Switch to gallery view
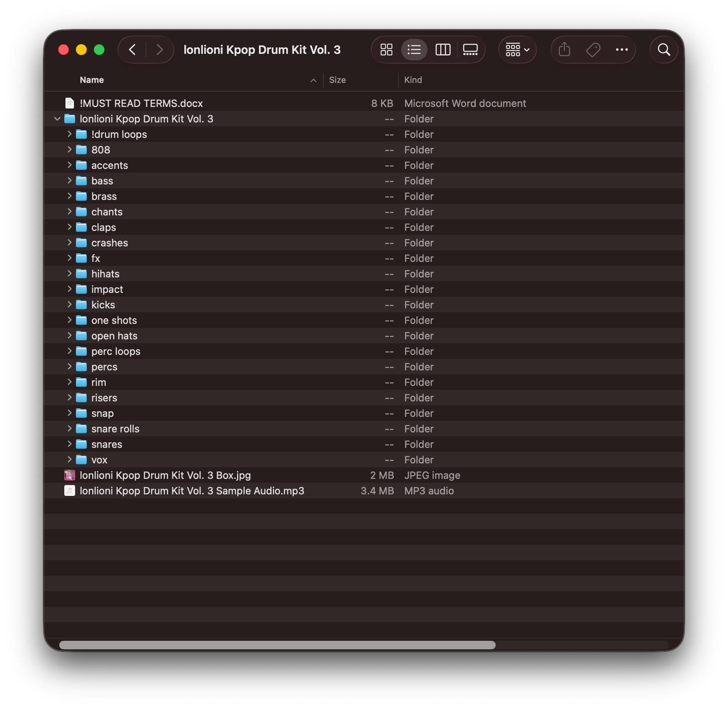 470,50
